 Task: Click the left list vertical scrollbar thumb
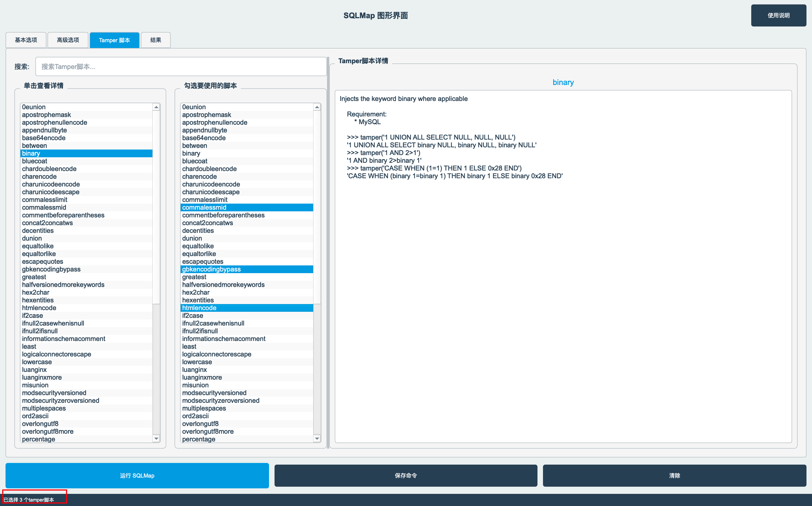(x=156, y=207)
